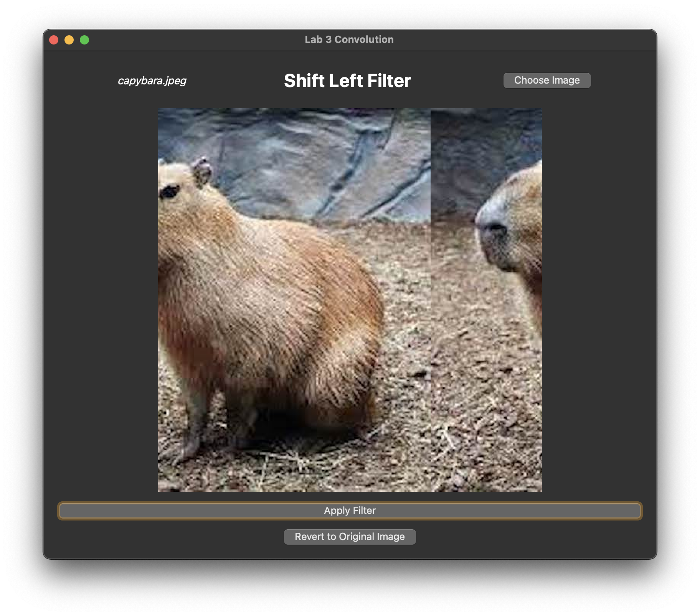
Task: Click the Lab 3 Convolution title
Action: (x=349, y=40)
